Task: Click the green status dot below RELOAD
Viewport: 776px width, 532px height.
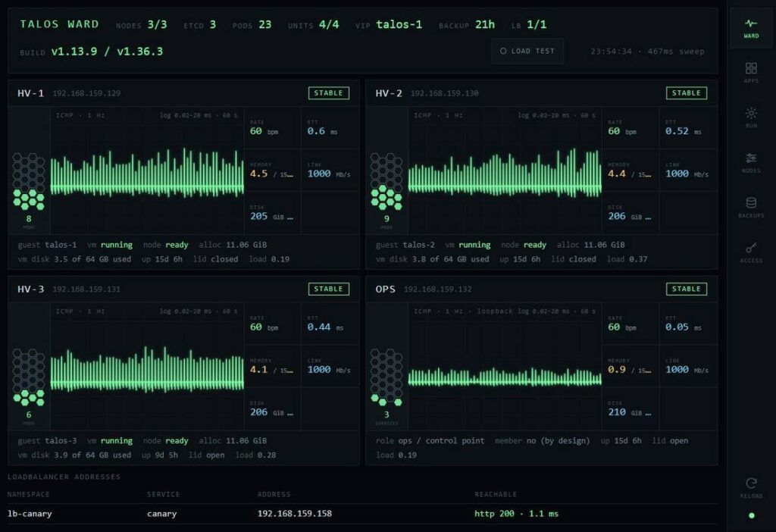Action: tap(751, 515)
